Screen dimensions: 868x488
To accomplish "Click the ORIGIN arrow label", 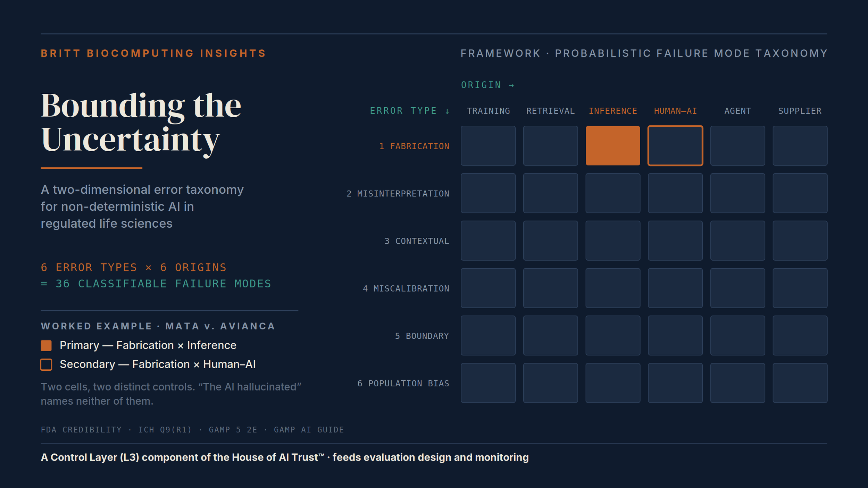I will pyautogui.click(x=487, y=85).
